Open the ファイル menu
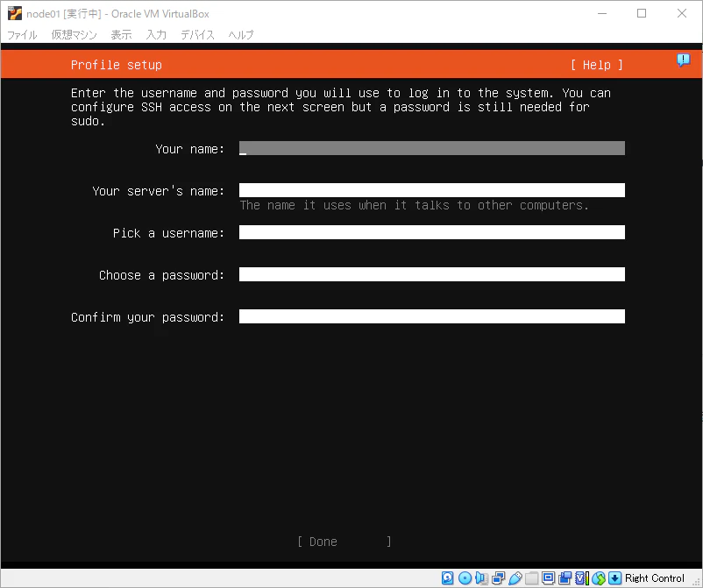This screenshot has height=588, width=703. [22, 34]
